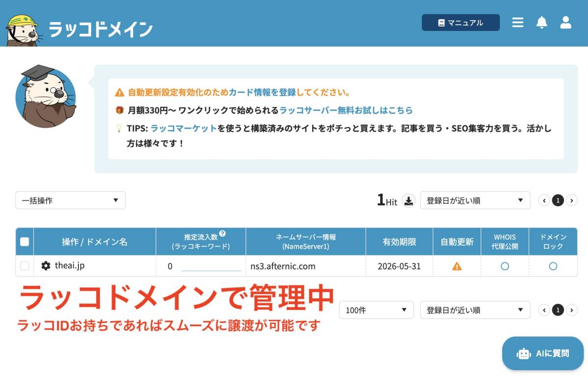Go to previous page in upper pagination
Screen dimensions: 588x381
(x=544, y=200)
